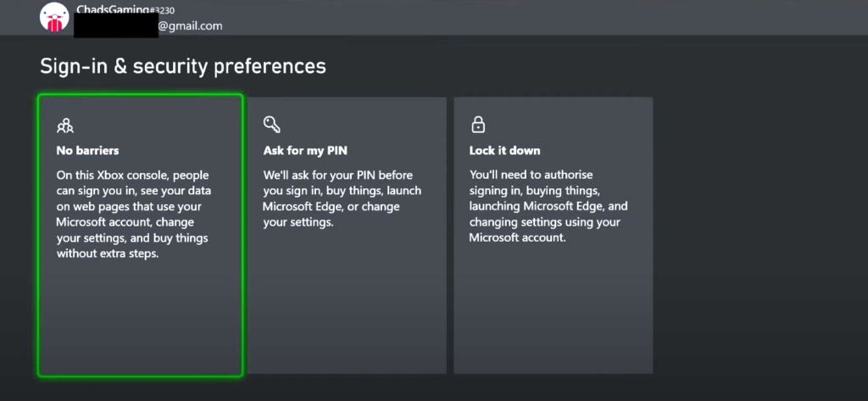
Task: Click the people icon in No barriers
Action: tap(64, 125)
